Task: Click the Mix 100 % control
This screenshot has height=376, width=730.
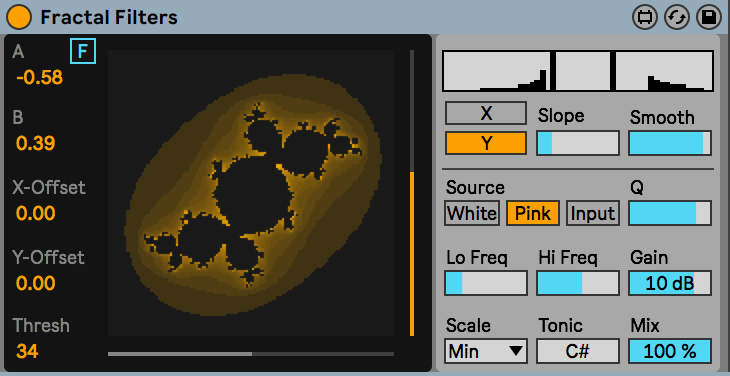Action: pos(670,351)
